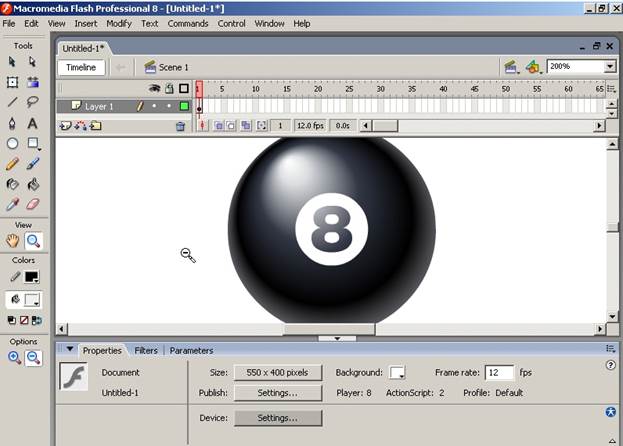Open the File menu
The height and width of the screenshot is (446, 623).
pyautogui.click(x=9, y=24)
